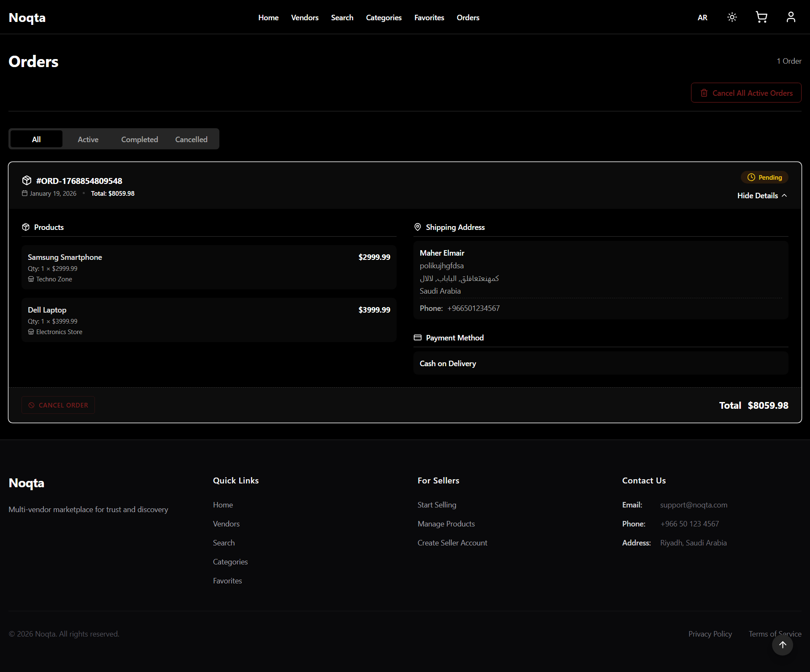
Task: Click the Shipping Address pin icon
Action: [x=418, y=227]
